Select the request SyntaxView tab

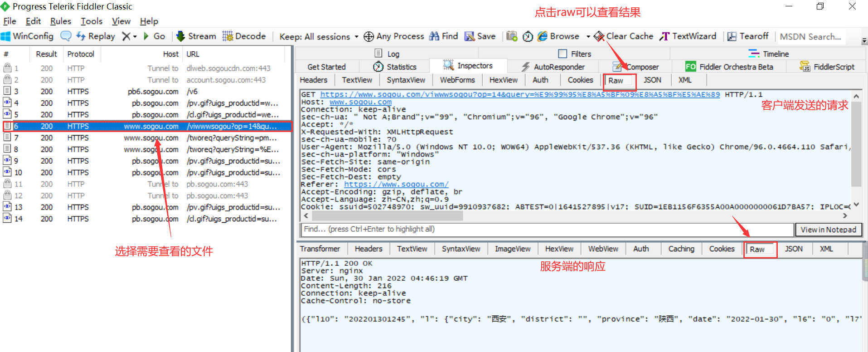pos(406,80)
